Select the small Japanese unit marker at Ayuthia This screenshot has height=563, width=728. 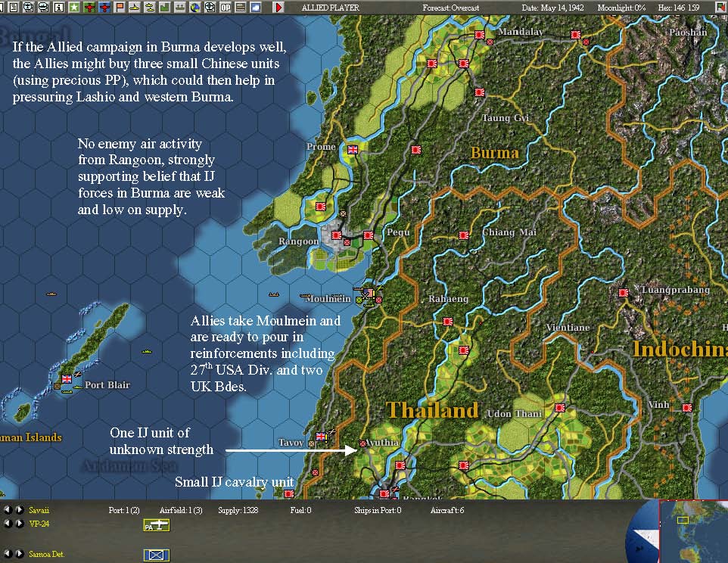[362, 443]
